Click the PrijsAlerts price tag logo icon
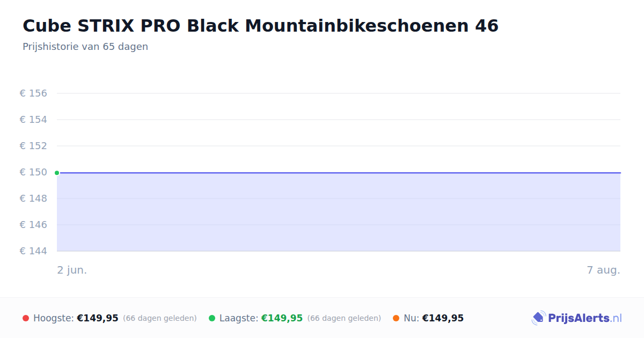Viewport: 644px width, 338px height. (x=538, y=318)
